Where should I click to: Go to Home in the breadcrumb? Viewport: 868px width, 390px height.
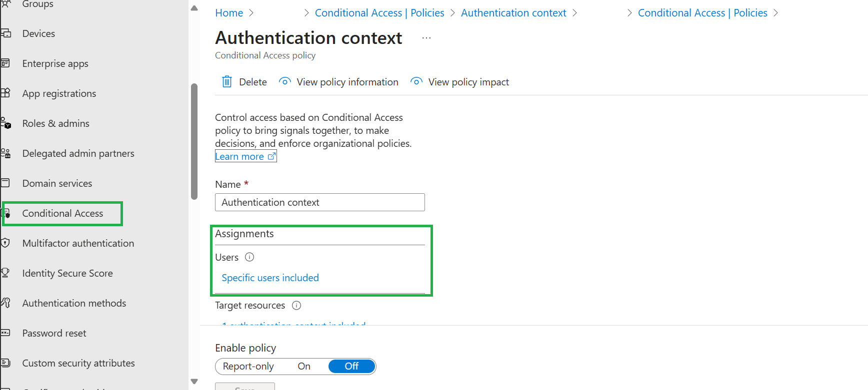(229, 13)
